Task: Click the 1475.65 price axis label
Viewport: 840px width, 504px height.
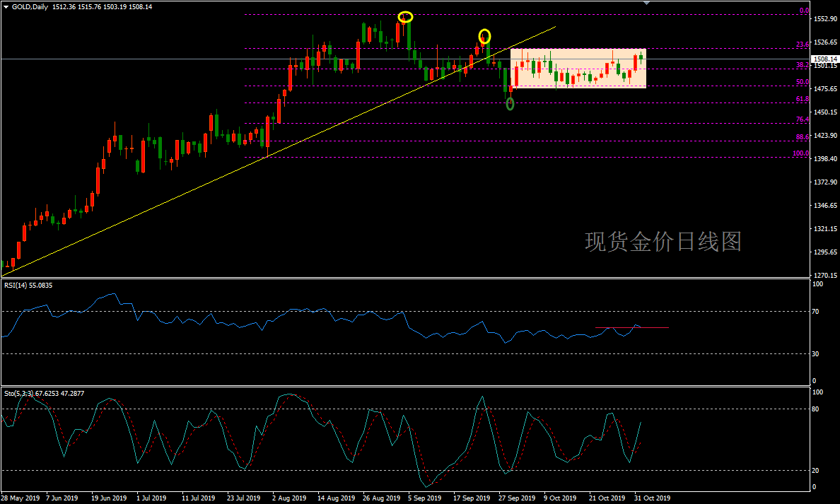Action: [x=825, y=88]
